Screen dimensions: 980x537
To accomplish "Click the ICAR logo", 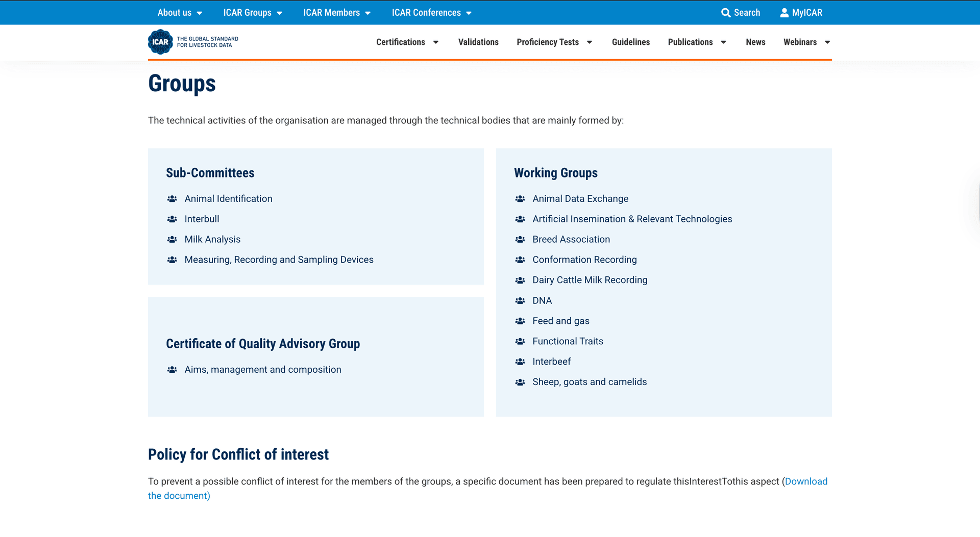I will tap(161, 41).
